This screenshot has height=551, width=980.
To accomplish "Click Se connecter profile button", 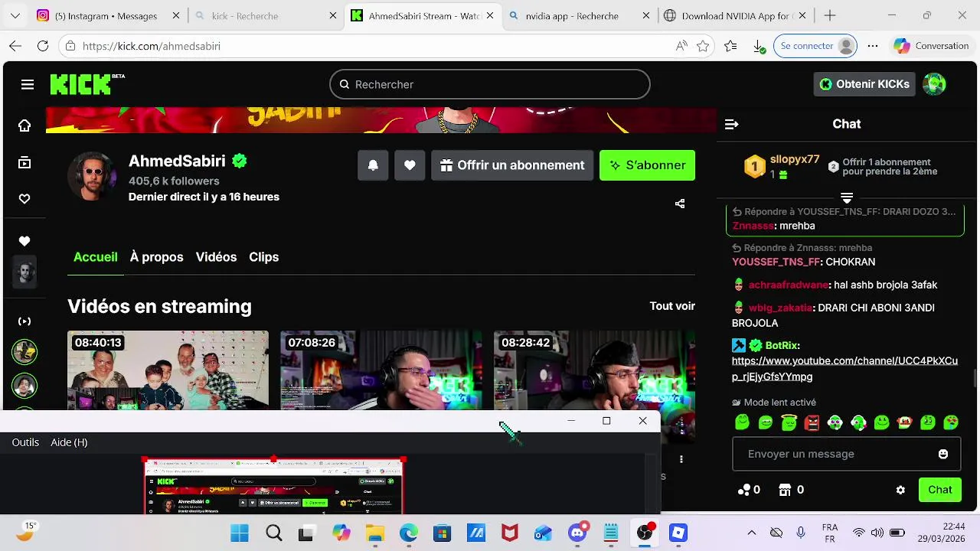I will [x=815, y=46].
